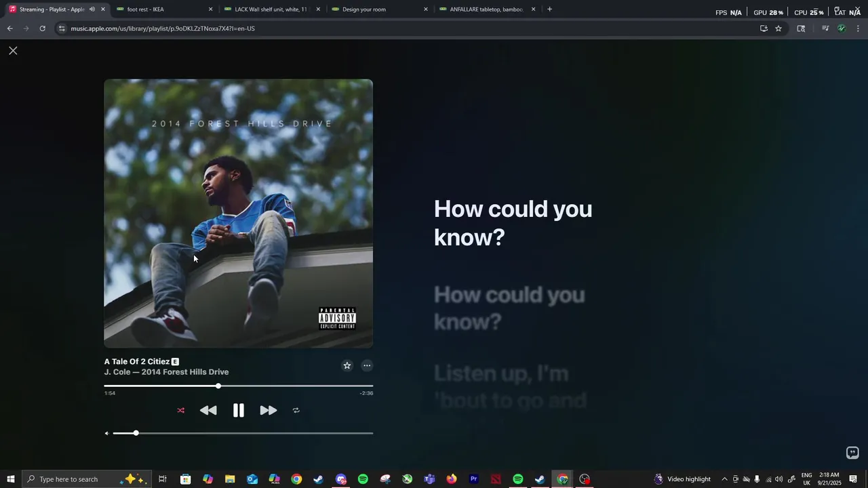Viewport: 868px width, 488px height.
Task: Click 'Video highlight' in taskbar
Action: tap(682, 479)
